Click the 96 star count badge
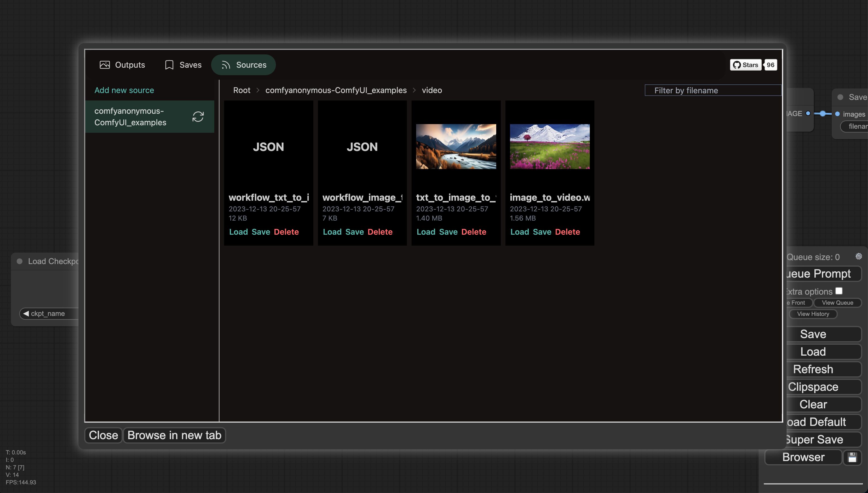 coord(770,65)
